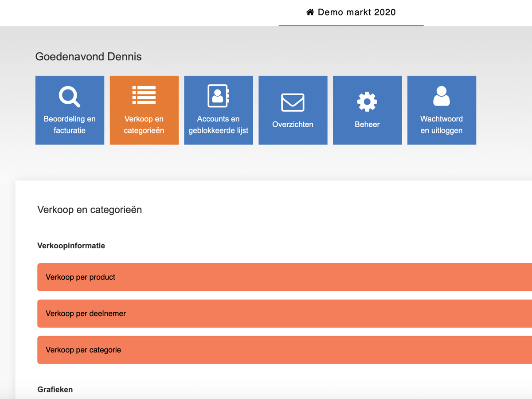Viewport: 532px width, 399px height.
Task: Click the Grafieken section heading
Action: click(55, 389)
